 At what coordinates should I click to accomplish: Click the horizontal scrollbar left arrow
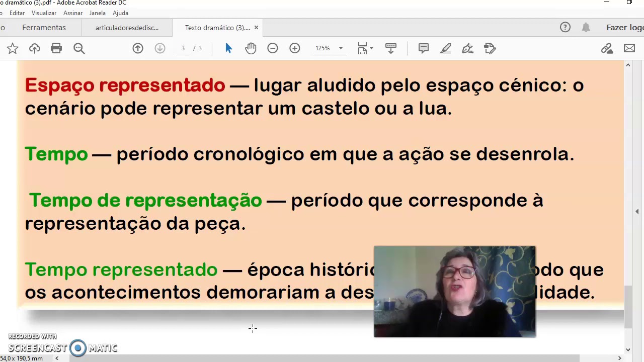pos(57,358)
